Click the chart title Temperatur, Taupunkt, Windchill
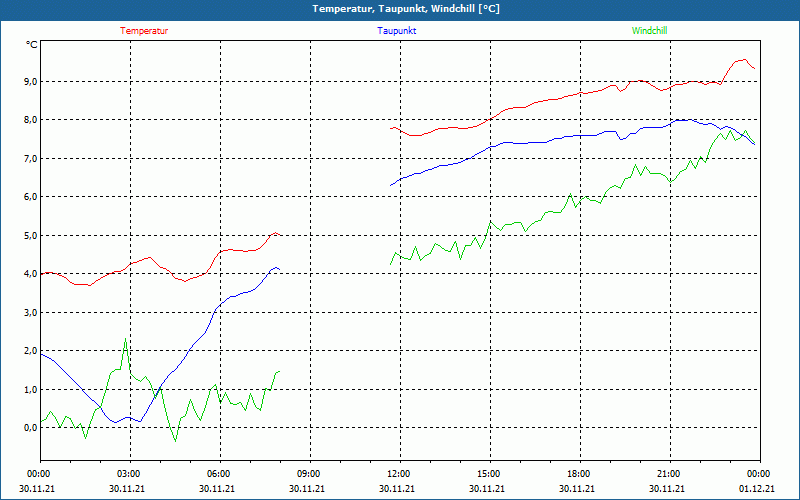This screenshot has height=500, width=800. click(406, 9)
